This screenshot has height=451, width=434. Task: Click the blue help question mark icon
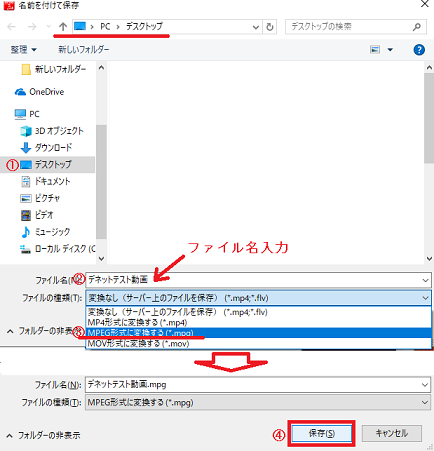coord(419,50)
